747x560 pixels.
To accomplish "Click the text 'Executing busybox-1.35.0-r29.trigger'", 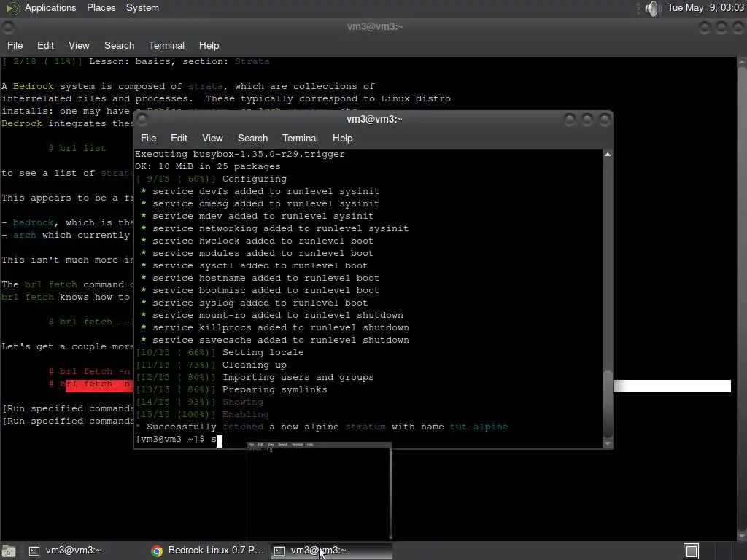I will [x=239, y=154].
